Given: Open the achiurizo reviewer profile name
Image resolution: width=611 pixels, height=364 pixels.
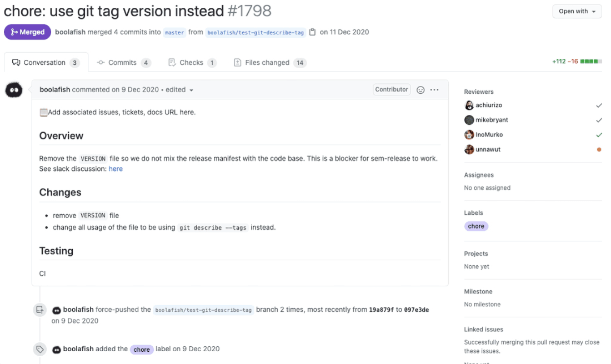Looking at the screenshot, I should [489, 105].
